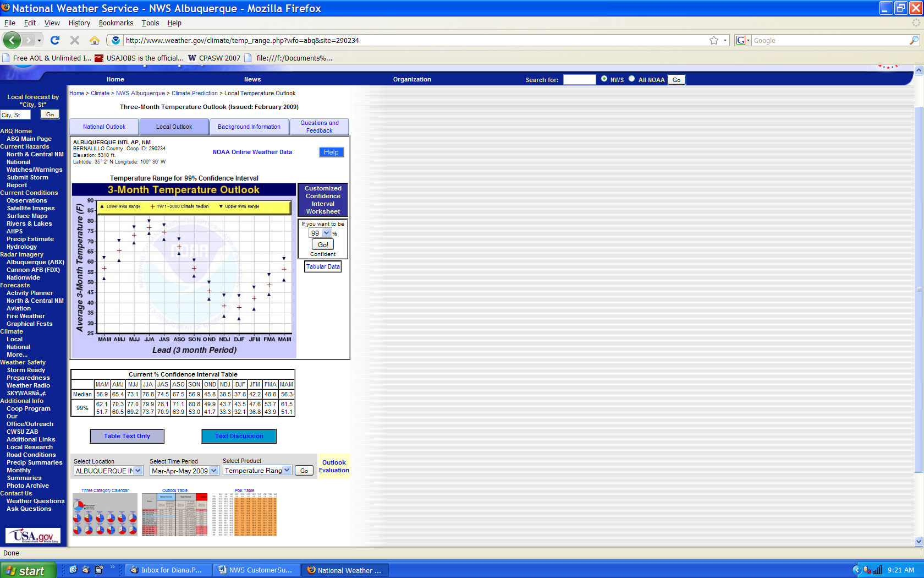Open the Tools menu
Viewport: 924px width, 578px height.
click(150, 23)
